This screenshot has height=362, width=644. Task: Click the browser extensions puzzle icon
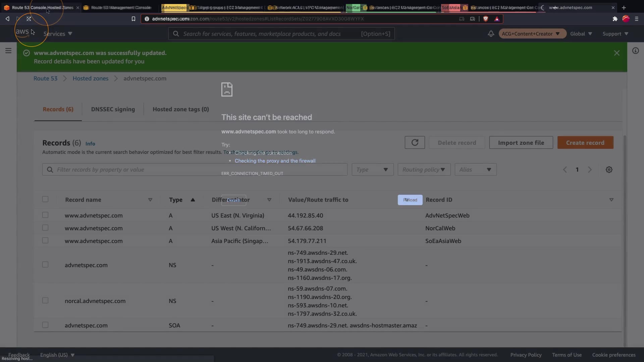[615, 19]
